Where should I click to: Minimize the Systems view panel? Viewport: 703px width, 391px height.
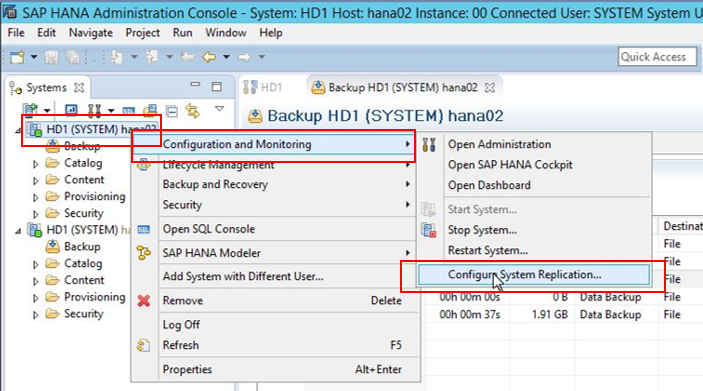pos(195,84)
